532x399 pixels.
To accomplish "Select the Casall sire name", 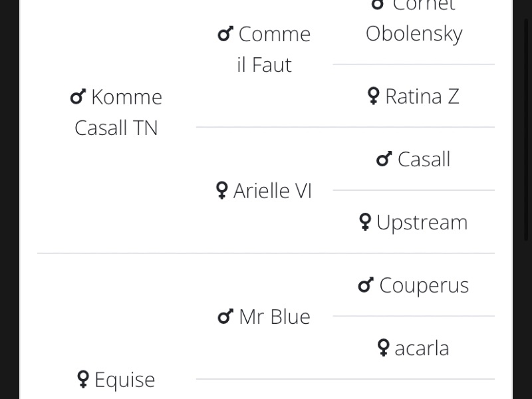I will [x=424, y=159].
